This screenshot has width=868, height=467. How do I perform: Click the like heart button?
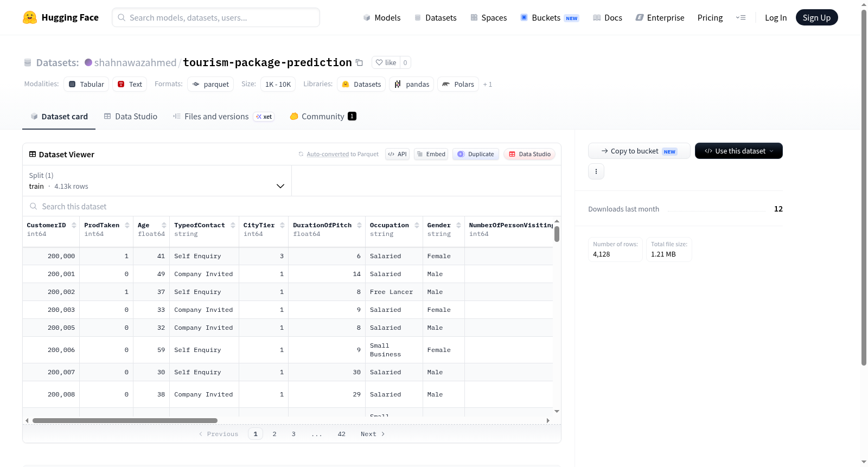pyautogui.click(x=386, y=62)
